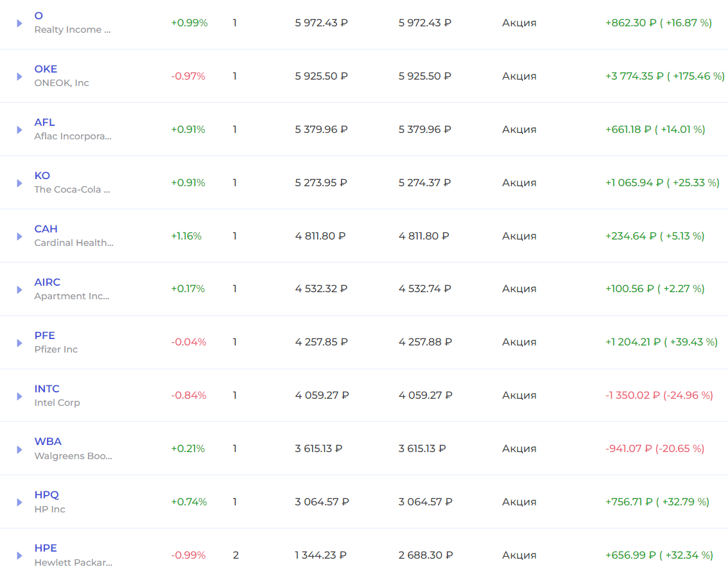This screenshot has width=728, height=576.
Task: Expand the WBA Walgreens row
Action: click(19, 449)
